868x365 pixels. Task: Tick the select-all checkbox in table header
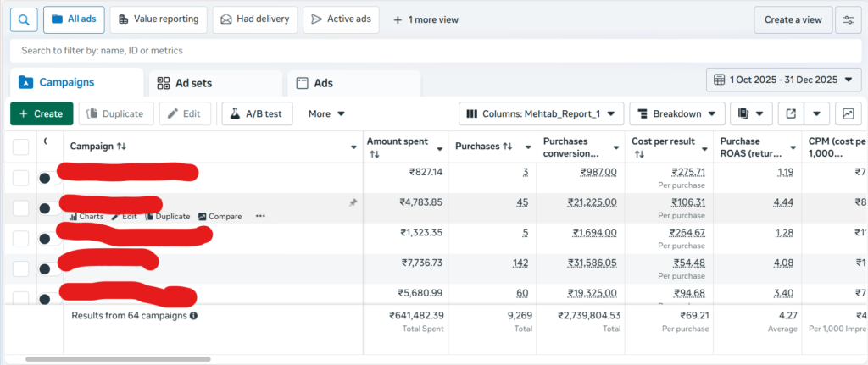[x=21, y=147]
